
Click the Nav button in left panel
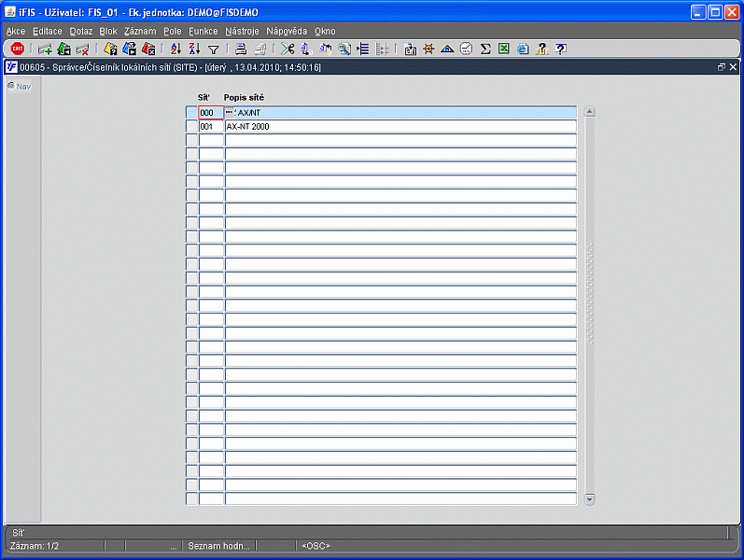pos(20,87)
